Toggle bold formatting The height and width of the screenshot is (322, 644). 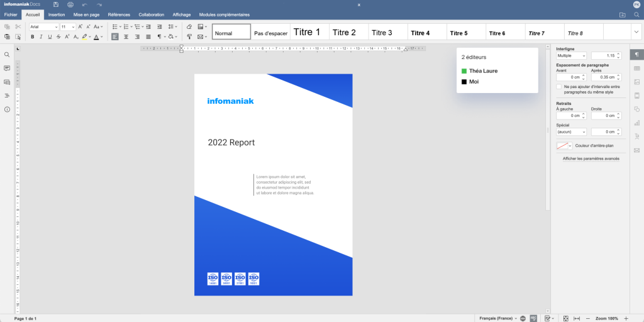32,37
